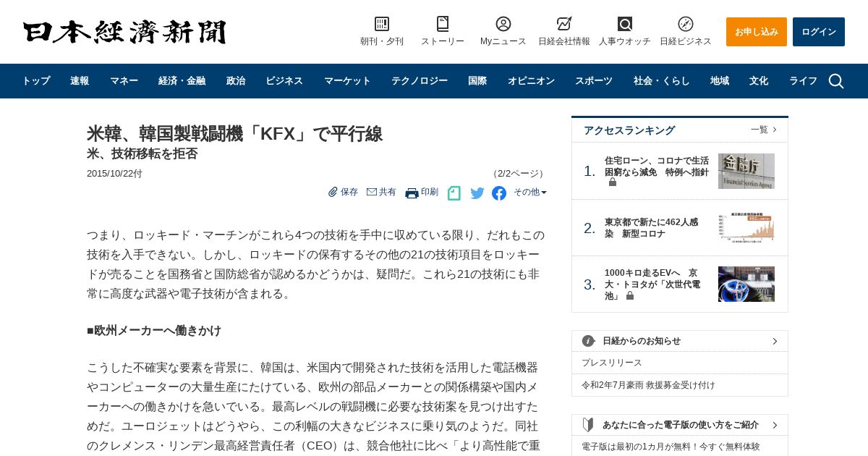Select the 国際 navigation item

pyautogui.click(x=477, y=81)
